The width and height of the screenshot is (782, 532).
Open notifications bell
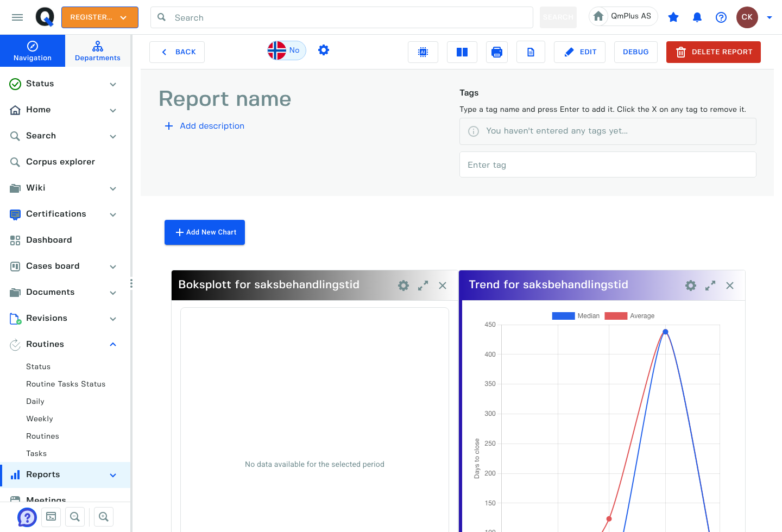coord(697,17)
